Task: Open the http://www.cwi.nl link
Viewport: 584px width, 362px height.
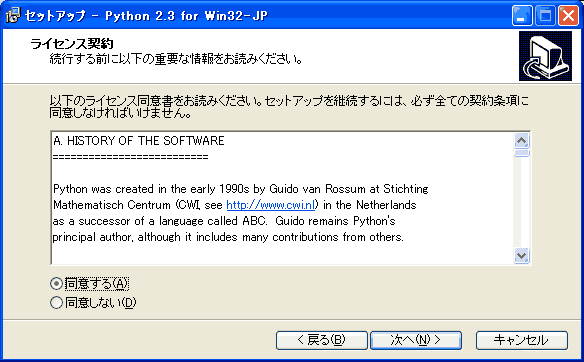Action: (271, 205)
